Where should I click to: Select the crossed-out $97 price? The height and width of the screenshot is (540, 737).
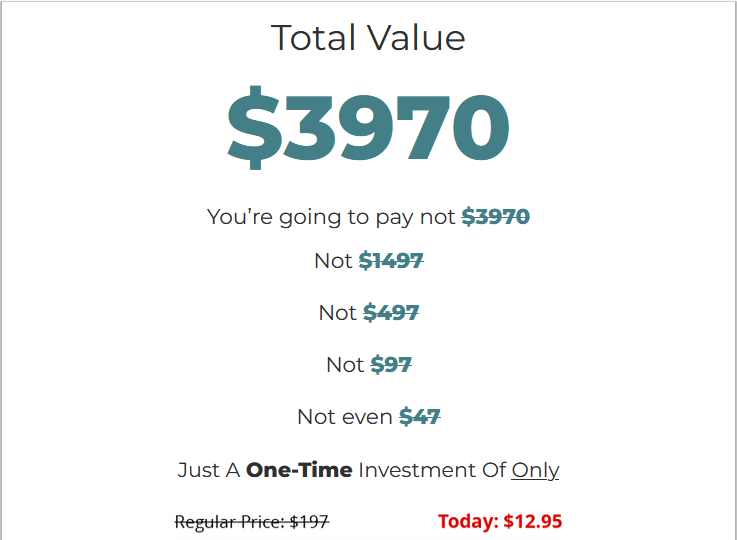(x=391, y=365)
